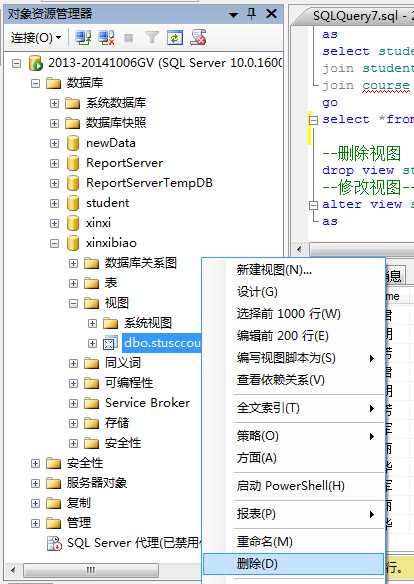Screen dimensions: 414x584
Task: Expand the student database
Action: tap(54, 203)
